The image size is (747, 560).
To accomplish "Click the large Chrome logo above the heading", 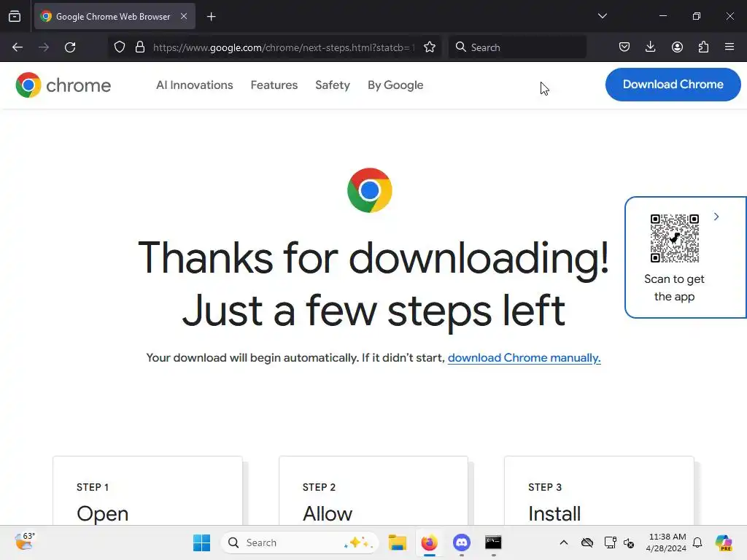I will [x=370, y=190].
